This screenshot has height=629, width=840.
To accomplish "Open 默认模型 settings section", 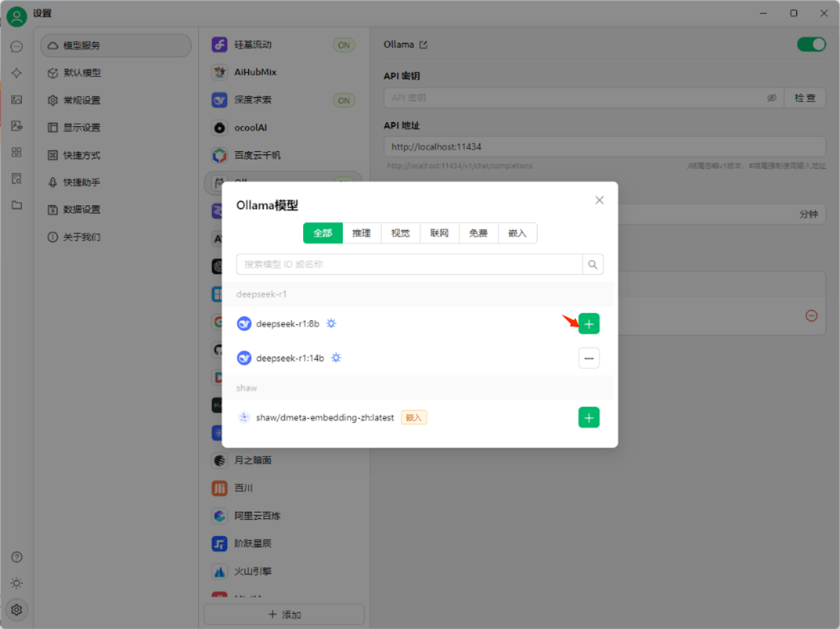I will [116, 73].
